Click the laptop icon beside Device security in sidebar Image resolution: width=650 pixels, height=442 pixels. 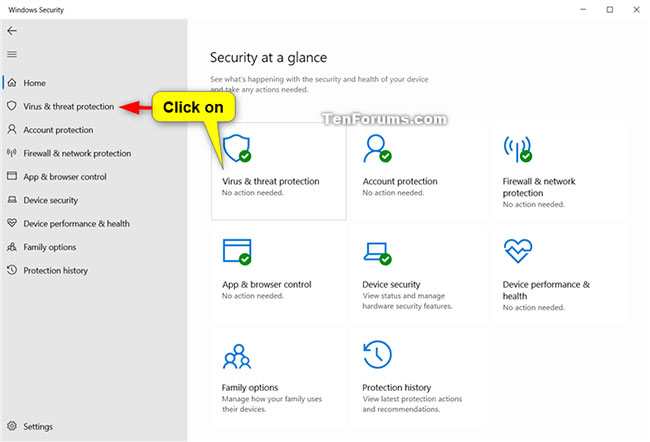tap(12, 200)
